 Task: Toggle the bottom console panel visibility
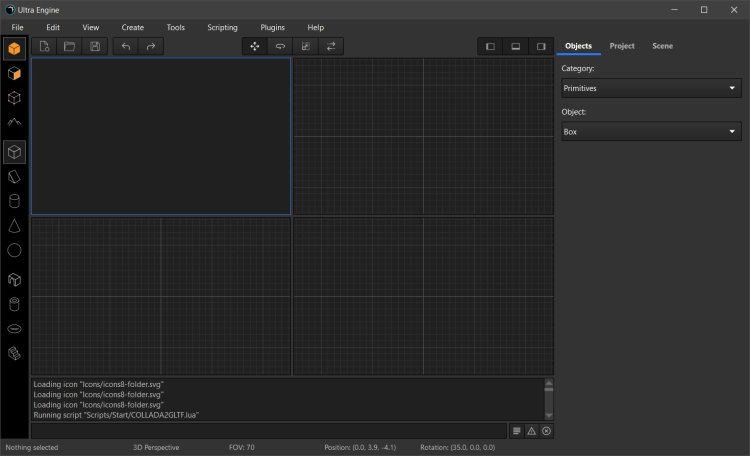(516, 46)
